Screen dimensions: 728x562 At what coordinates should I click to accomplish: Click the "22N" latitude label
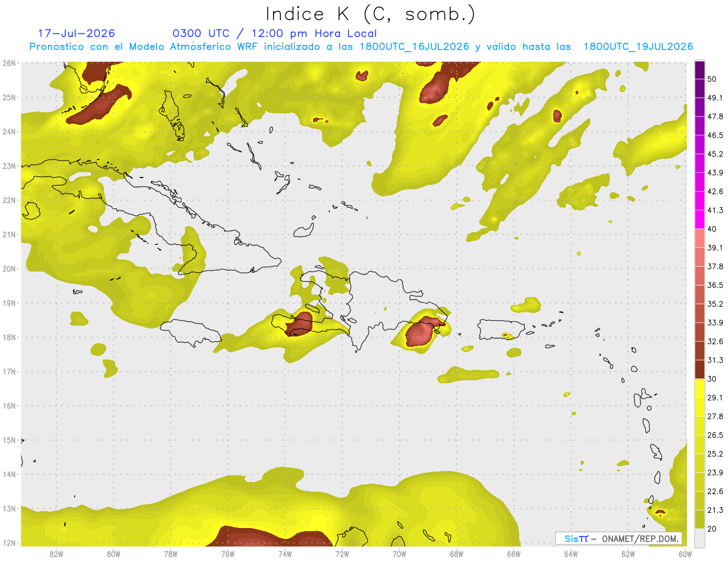[8, 200]
